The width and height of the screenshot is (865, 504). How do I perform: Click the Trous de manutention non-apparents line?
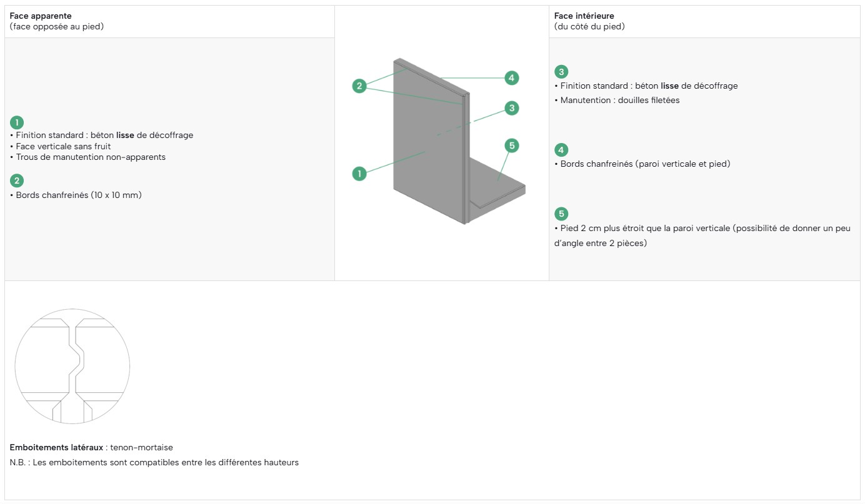click(x=88, y=157)
